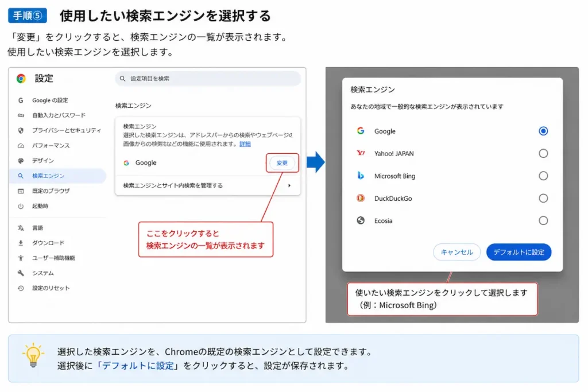Click the browser window icon for 既定のブラウザ
The image size is (588, 392).
21,191
